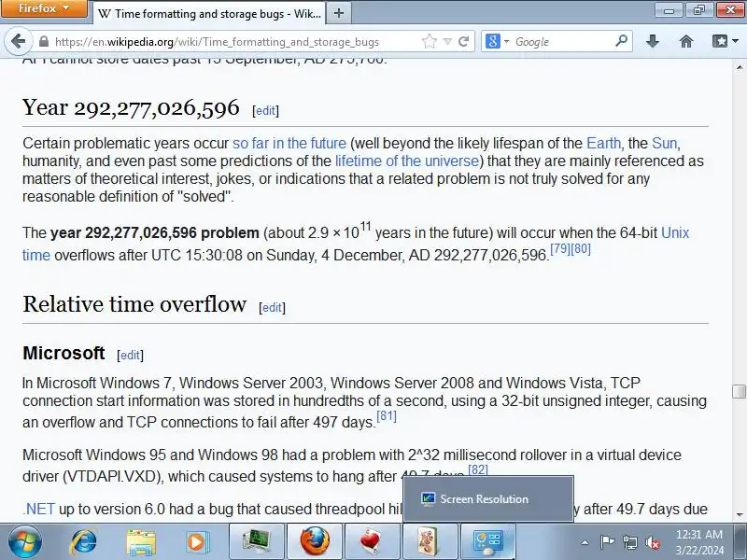Open the Windows Start orb
The height and width of the screenshot is (560, 747).
pos(25,542)
